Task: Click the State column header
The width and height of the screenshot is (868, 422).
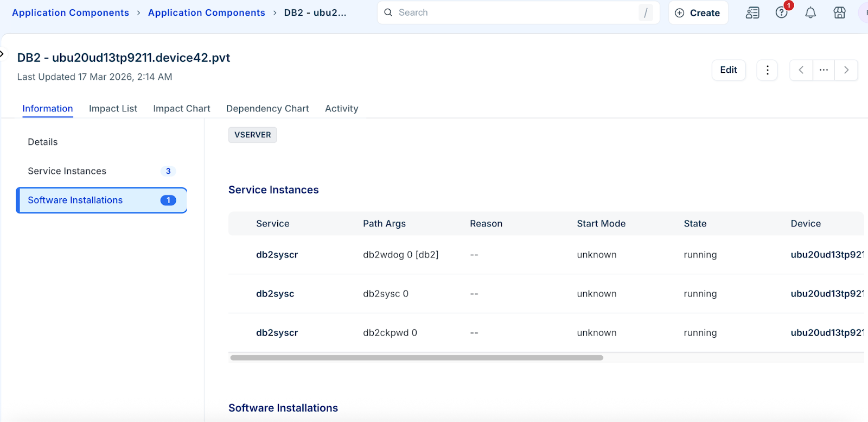Action: pyautogui.click(x=695, y=224)
